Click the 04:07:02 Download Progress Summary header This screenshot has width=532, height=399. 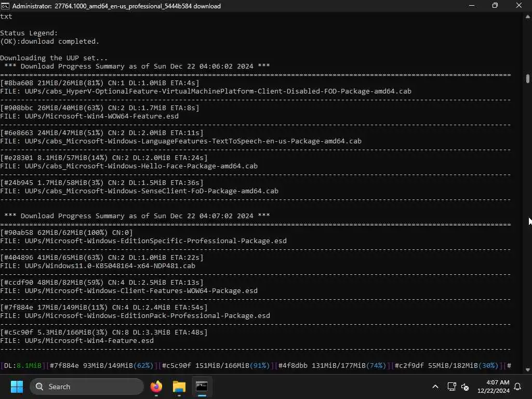click(x=137, y=216)
